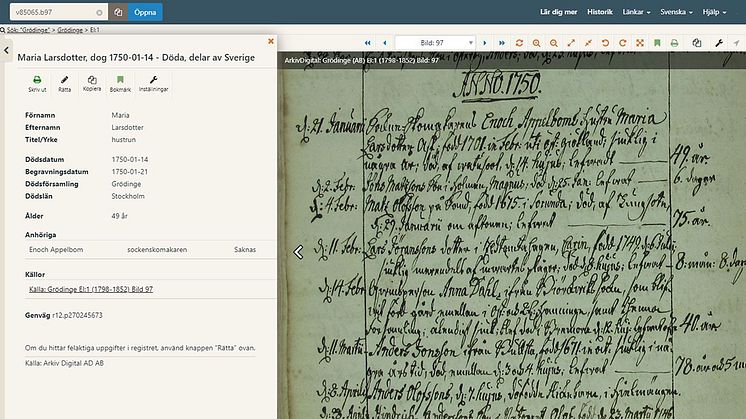This screenshot has width=746, height=419.
Task: Click the Skriv ut print icon
Action: click(37, 80)
